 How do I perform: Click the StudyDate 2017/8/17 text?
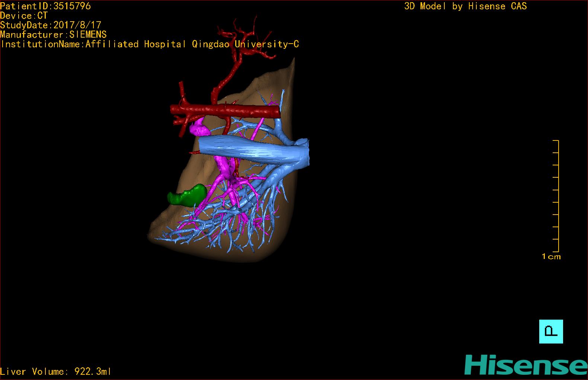(51, 25)
